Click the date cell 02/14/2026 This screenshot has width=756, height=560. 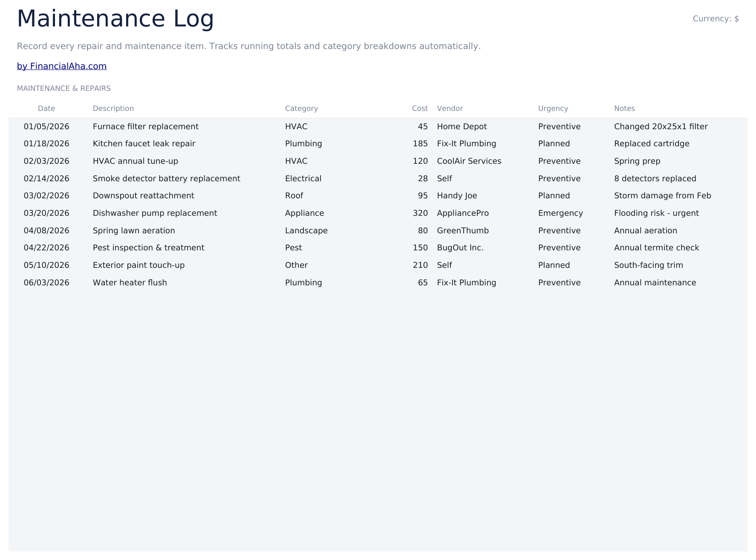(x=46, y=179)
